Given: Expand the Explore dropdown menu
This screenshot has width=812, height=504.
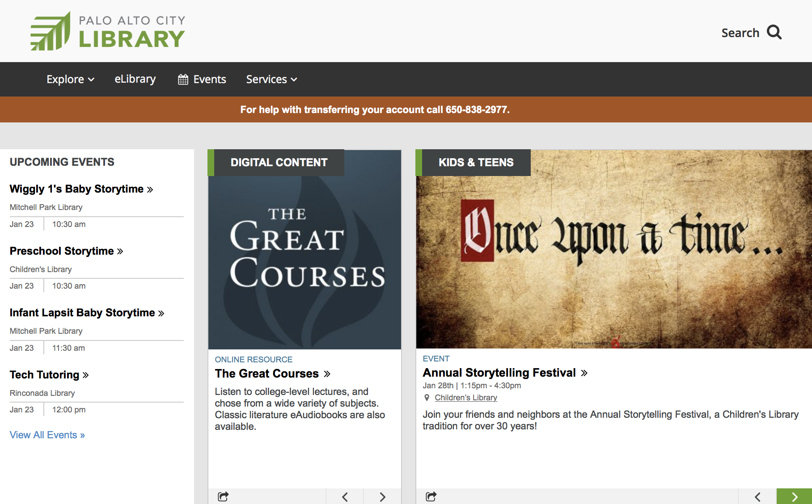Looking at the screenshot, I should 70,80.
